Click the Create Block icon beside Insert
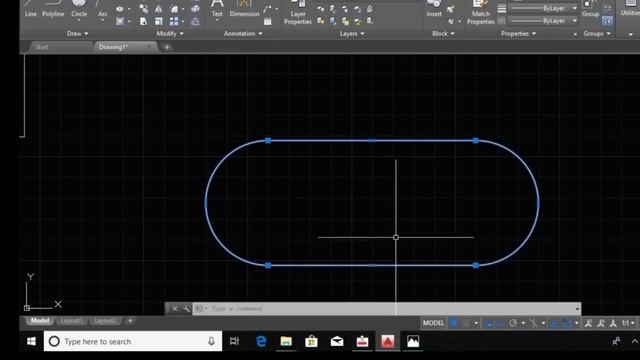The image size is (640, 360). [451, 9]
